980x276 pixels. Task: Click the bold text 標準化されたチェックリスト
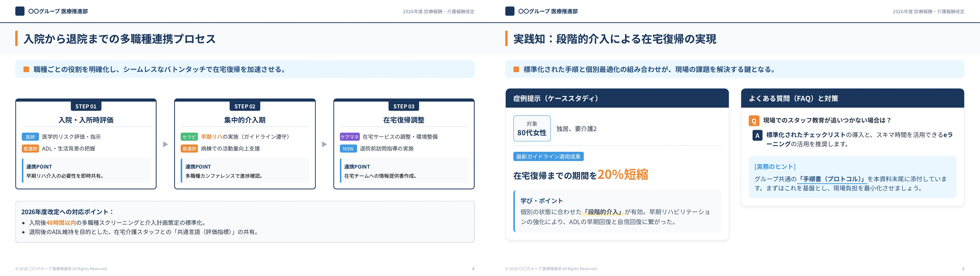806,135
